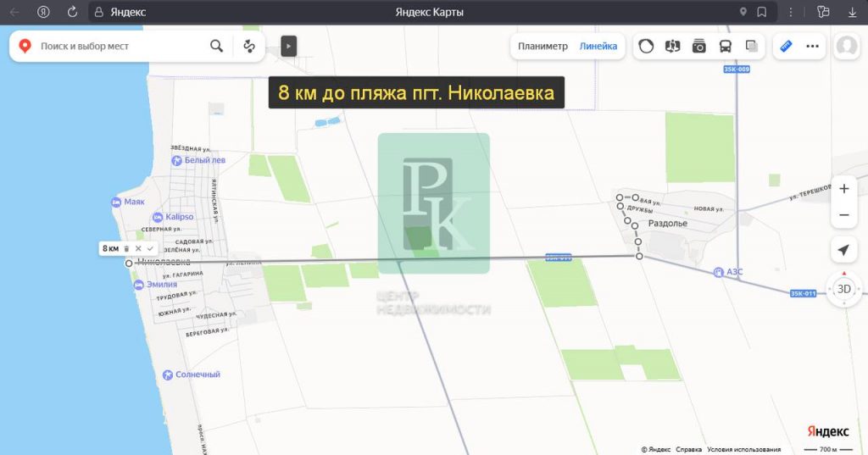
Task: Click the Yandex Maps red pin logo
Action: pos(25,46)
